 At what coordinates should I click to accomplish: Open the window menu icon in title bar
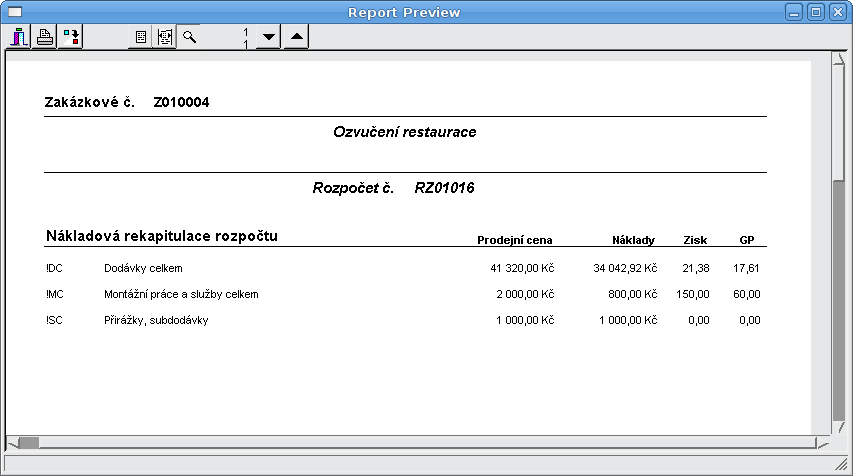point(15,12)
